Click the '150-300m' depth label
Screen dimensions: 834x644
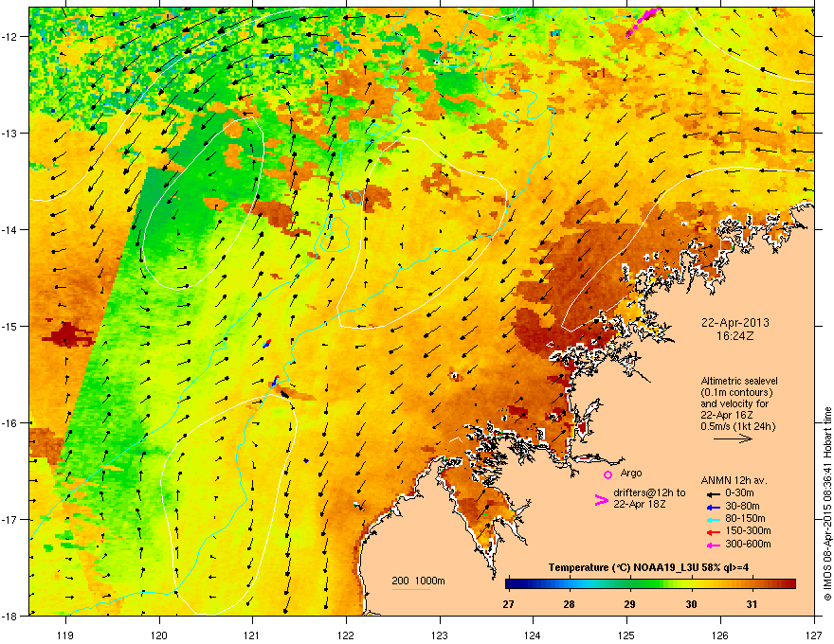click(x=748, y=530)
